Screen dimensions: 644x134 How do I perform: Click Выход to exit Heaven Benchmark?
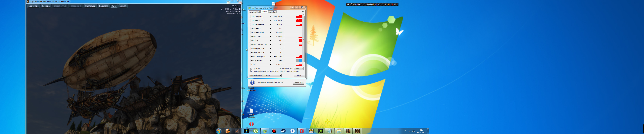point(123,6)
